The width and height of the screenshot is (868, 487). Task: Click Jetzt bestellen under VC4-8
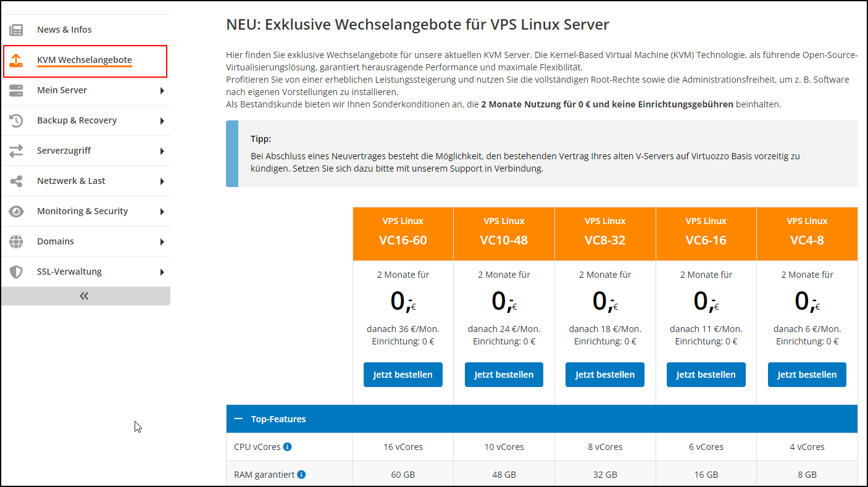[807, 374]
